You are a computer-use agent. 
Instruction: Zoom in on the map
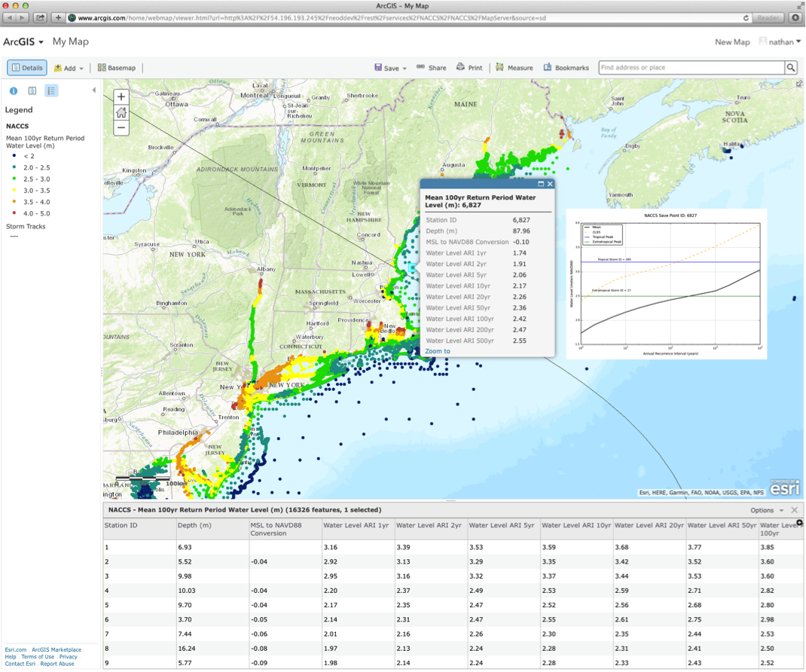pos(121,96)
